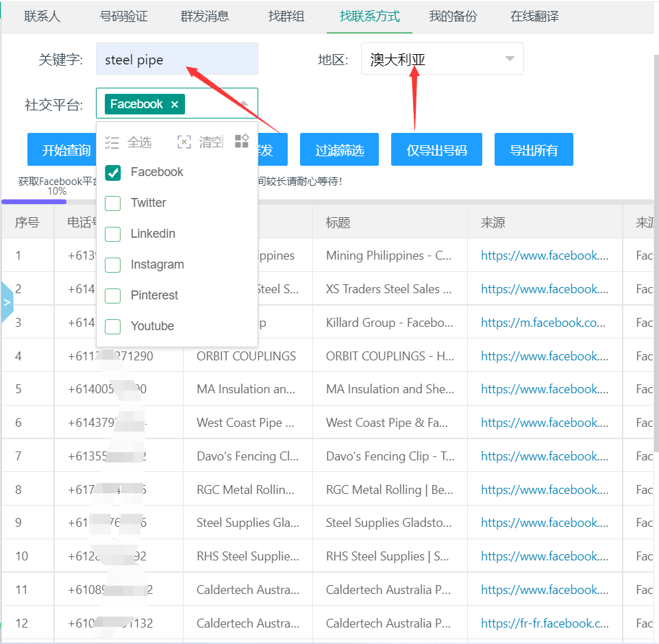This screenshot has height=644, width=659.
Task: Click the grid layout icon in dropdown
Action: [241, 141]
